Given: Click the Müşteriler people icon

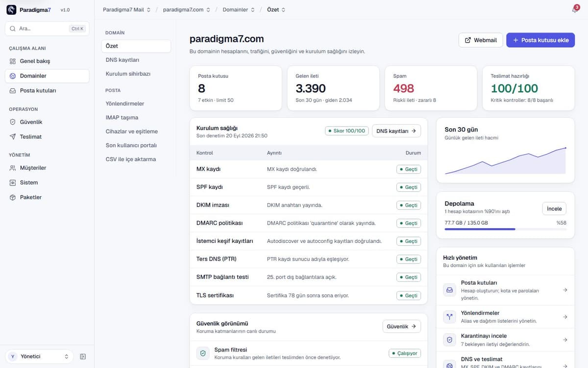Looking at the screenshot, I should pos(13,168).
